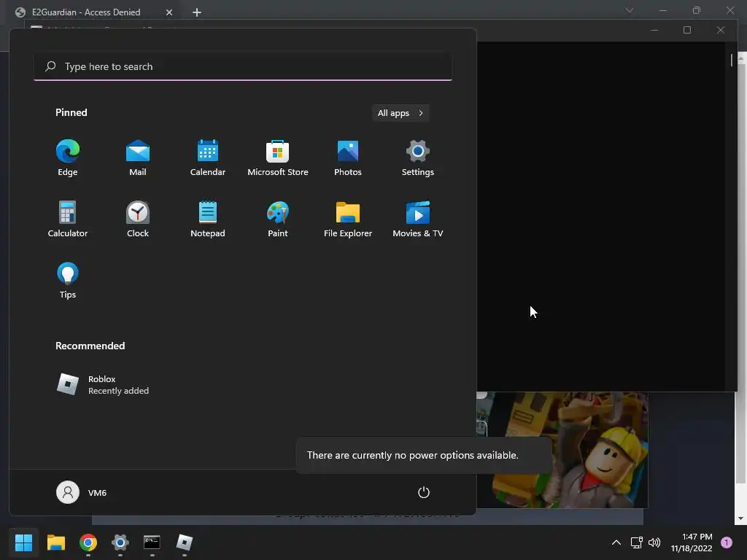Click the Windows Start button on taskbar
This screenshot has width=747, height=560.
23,542
